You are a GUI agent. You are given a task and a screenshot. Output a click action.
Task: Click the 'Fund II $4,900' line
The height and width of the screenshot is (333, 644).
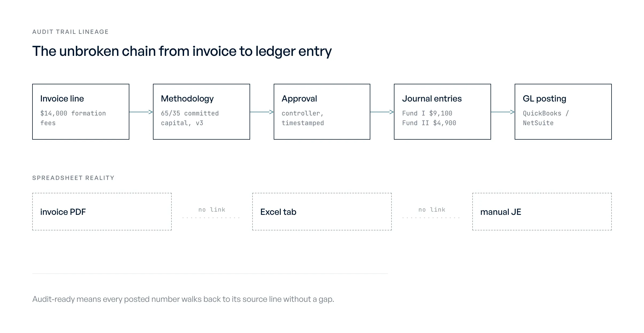coord(429,123)
